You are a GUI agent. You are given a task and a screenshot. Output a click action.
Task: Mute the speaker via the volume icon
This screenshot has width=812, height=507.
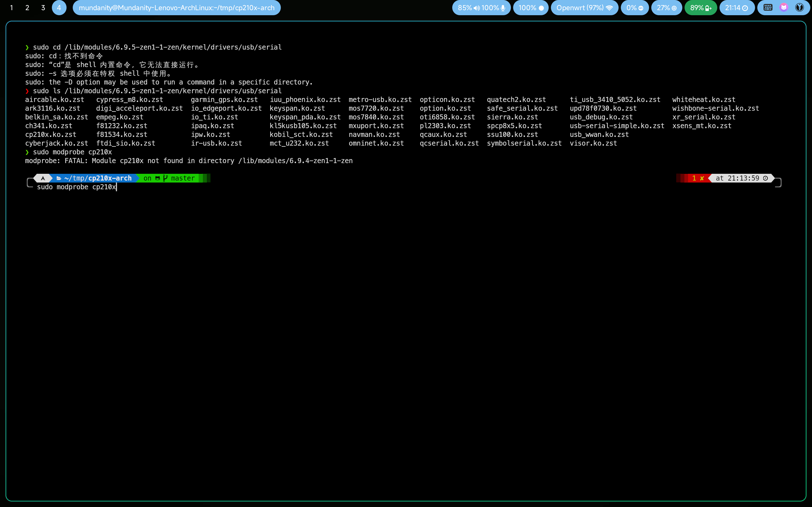(x=477, y=7)
